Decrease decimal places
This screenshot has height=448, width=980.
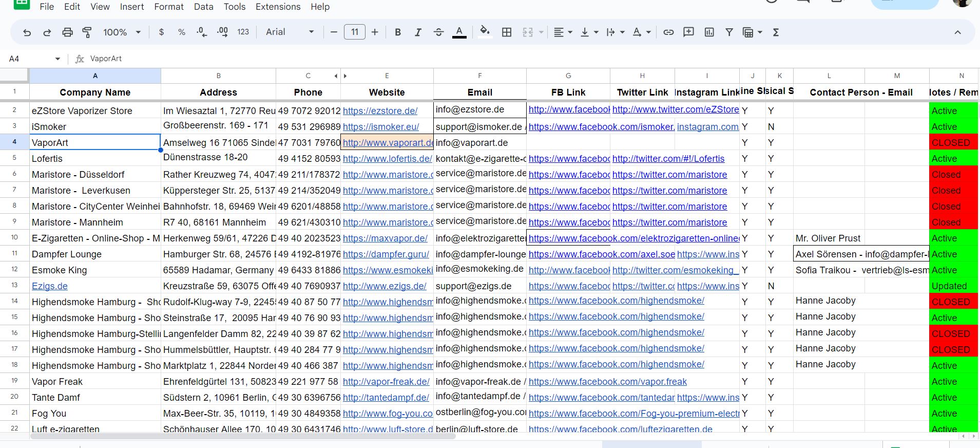[202, 32]
